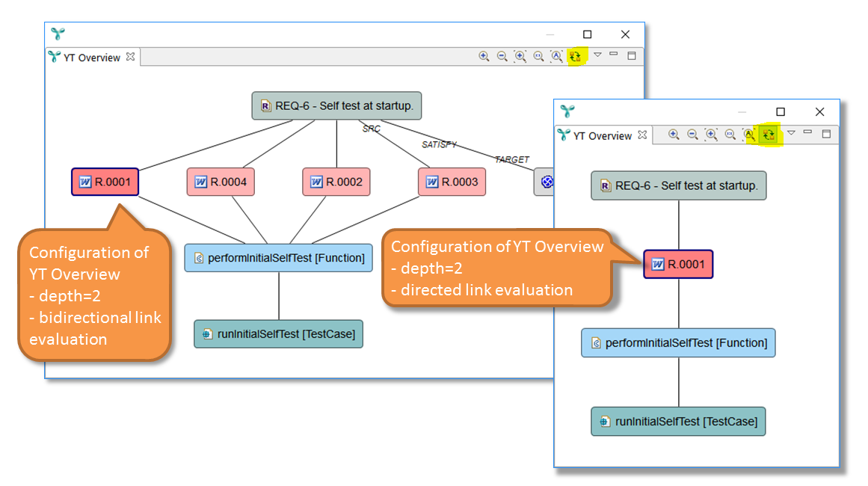Image resolution: width=868 pixels, height=486 pixels.
Task: Click the R.0004 requirement node
Action: [x=221, y=182]
